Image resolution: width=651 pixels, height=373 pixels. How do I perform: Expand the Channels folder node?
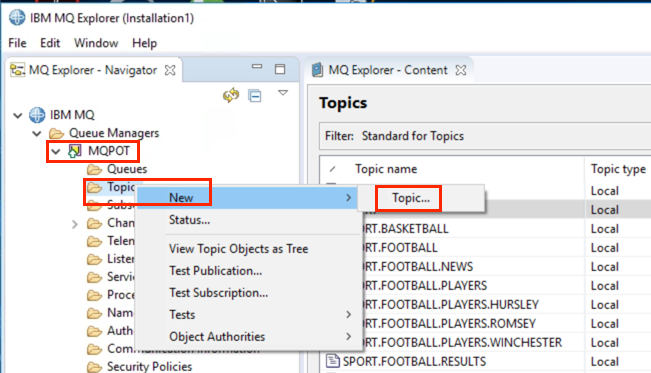(75, 224)
